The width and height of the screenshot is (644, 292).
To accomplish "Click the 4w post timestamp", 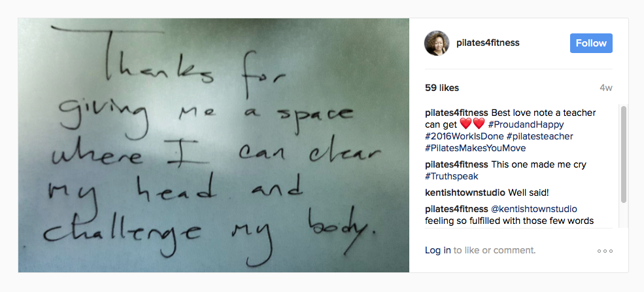I will coord(606,88).
